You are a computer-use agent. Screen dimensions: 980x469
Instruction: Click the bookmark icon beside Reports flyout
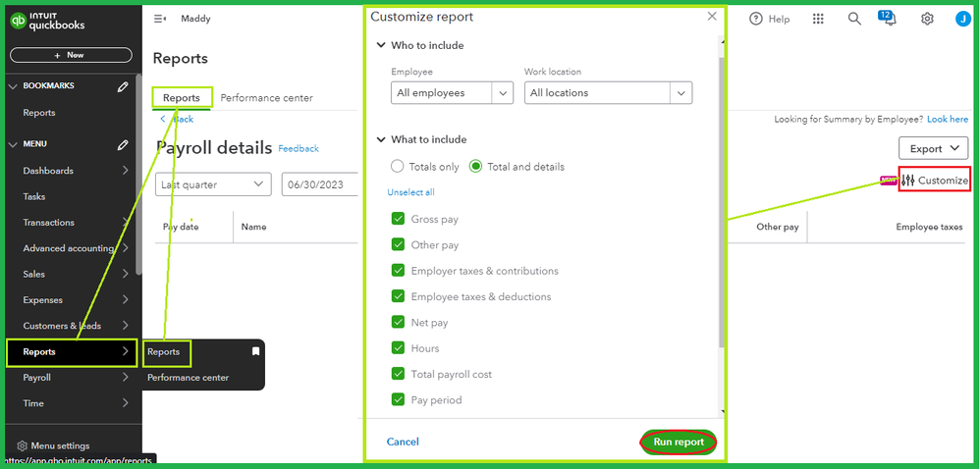[255, 351]
